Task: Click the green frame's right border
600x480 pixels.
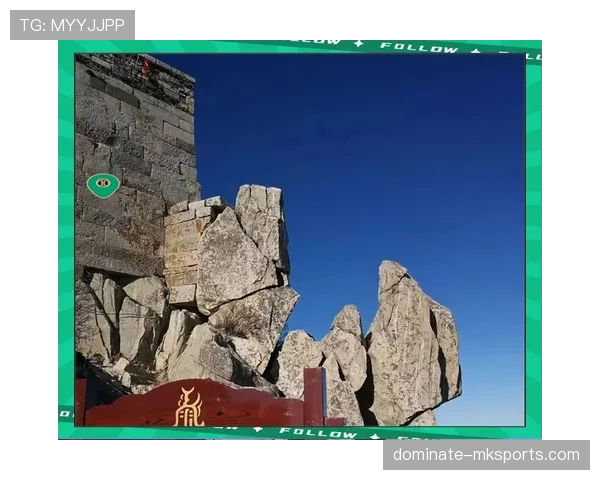Action: pos(533,240)
